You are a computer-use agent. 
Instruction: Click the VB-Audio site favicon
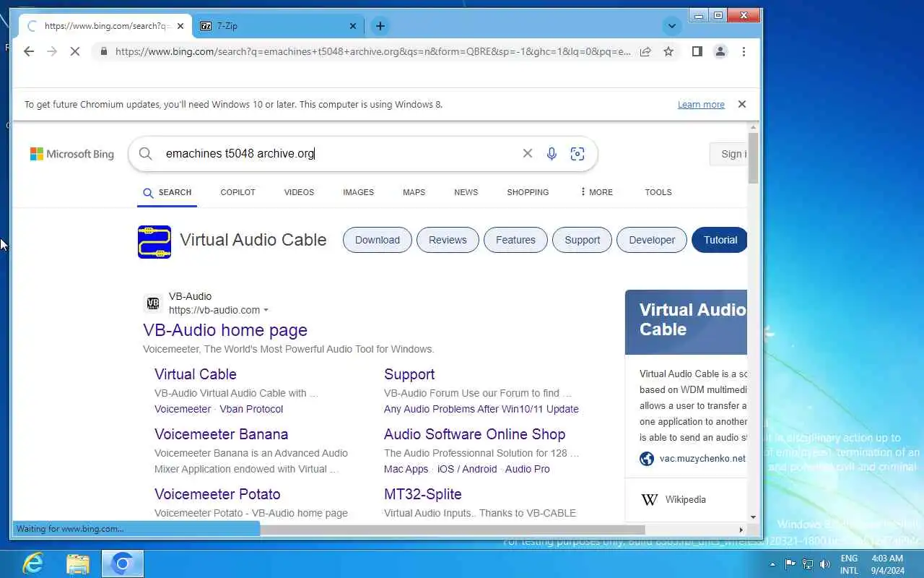[x=153, y=303]
